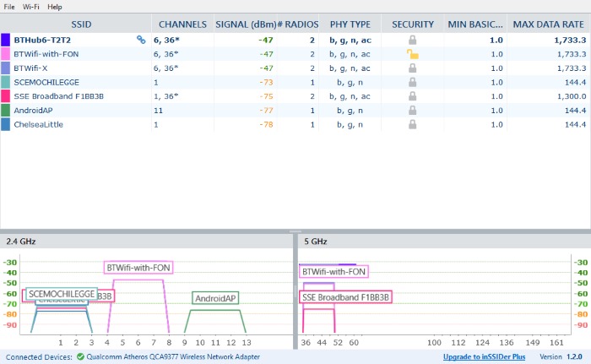
Task: Sort the list by MAX DATA RATE header
Action: [549, 24]
